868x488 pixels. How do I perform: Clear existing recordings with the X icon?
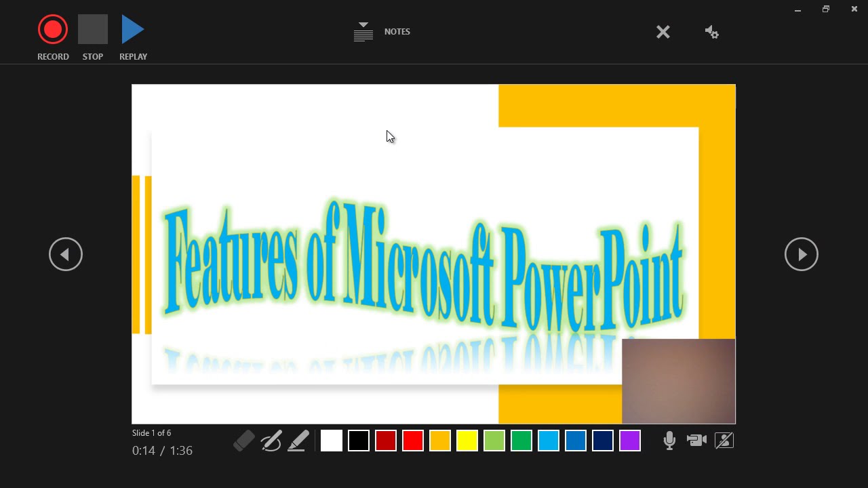[x=663, y=32]
